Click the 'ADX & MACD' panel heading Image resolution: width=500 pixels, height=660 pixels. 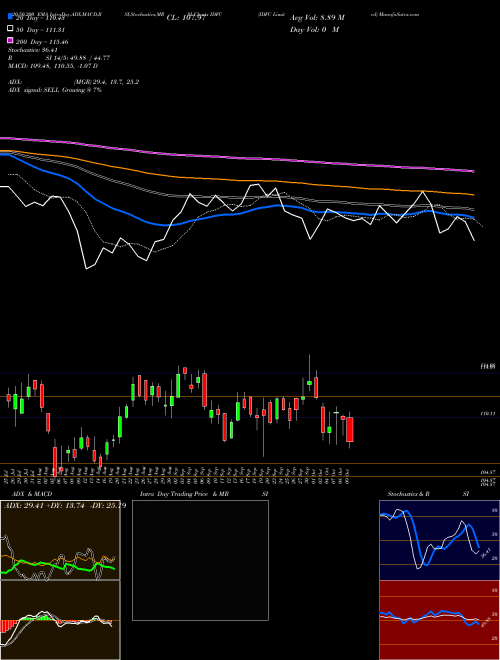click(30, 494)
